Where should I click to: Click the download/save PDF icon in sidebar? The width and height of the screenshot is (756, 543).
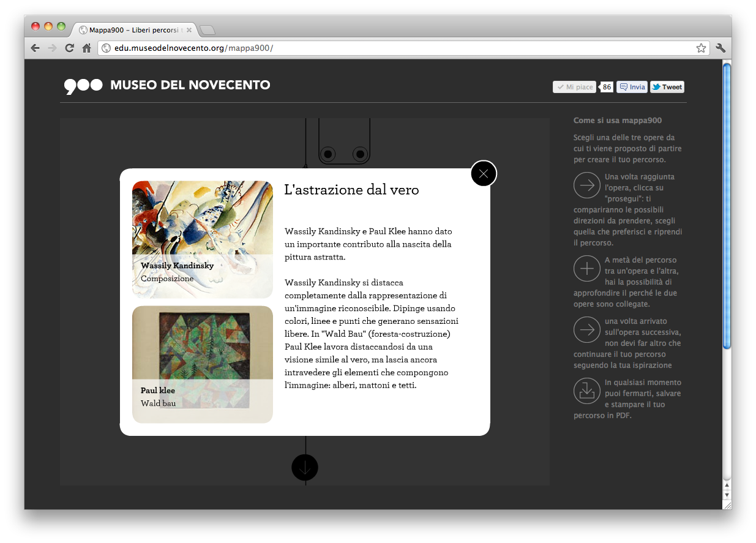click(x=586, y=391)
